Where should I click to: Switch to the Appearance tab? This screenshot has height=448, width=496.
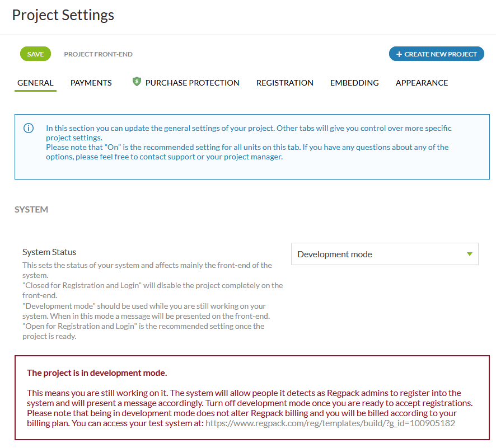pyautogui.click(x=422, y=83)
